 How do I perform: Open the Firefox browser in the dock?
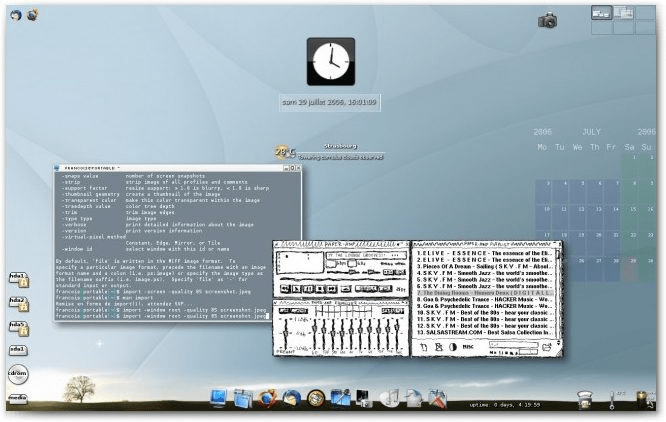[268, 398]
